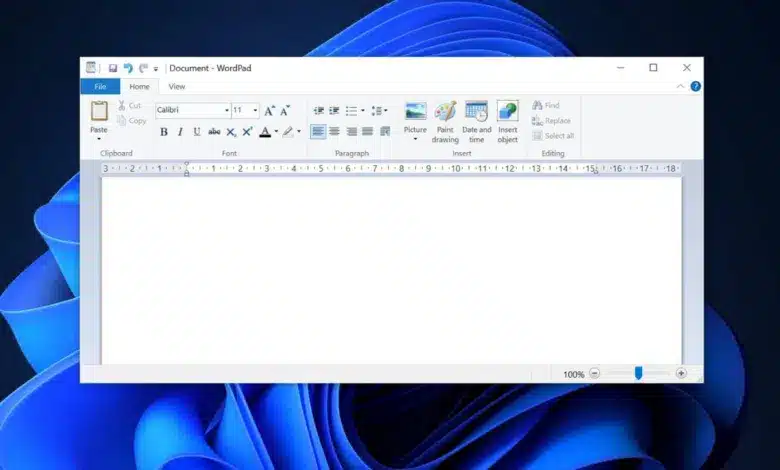Center align the text
Image resolution: width=780 pixels, height=470 pixels.
(x=334, y=132)
